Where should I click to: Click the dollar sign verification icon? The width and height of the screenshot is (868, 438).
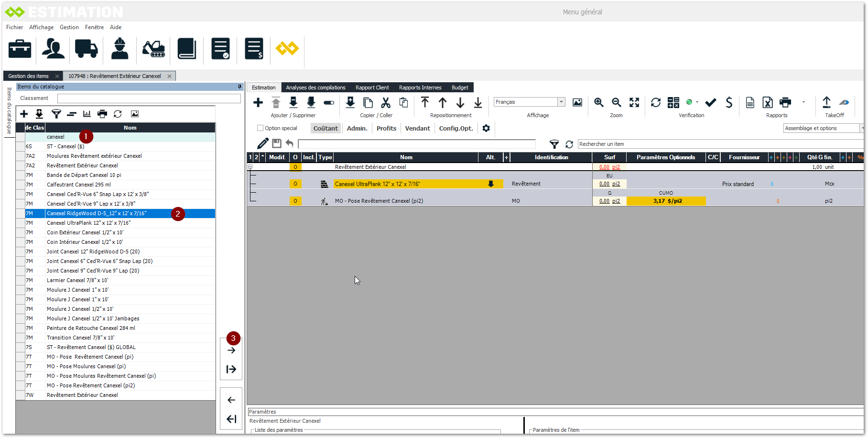coord(728,102)
